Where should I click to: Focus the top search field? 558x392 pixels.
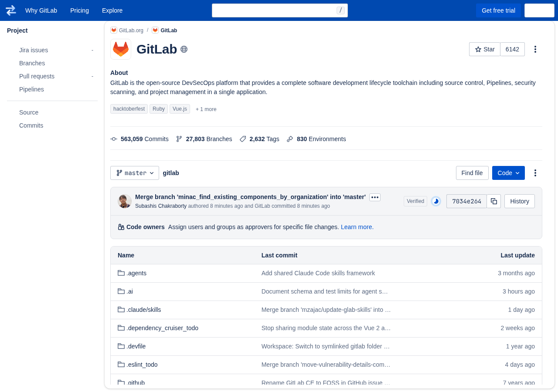(x=280, y=10)
